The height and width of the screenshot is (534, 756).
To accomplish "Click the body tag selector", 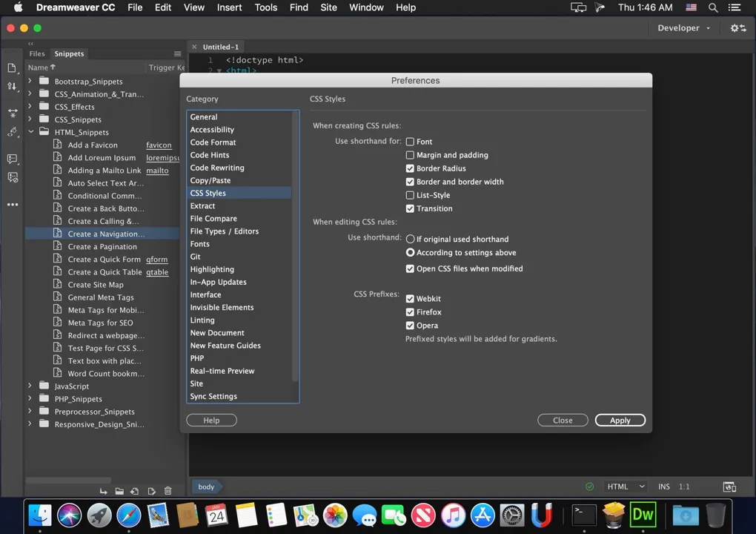I will [x=206, y=487].
